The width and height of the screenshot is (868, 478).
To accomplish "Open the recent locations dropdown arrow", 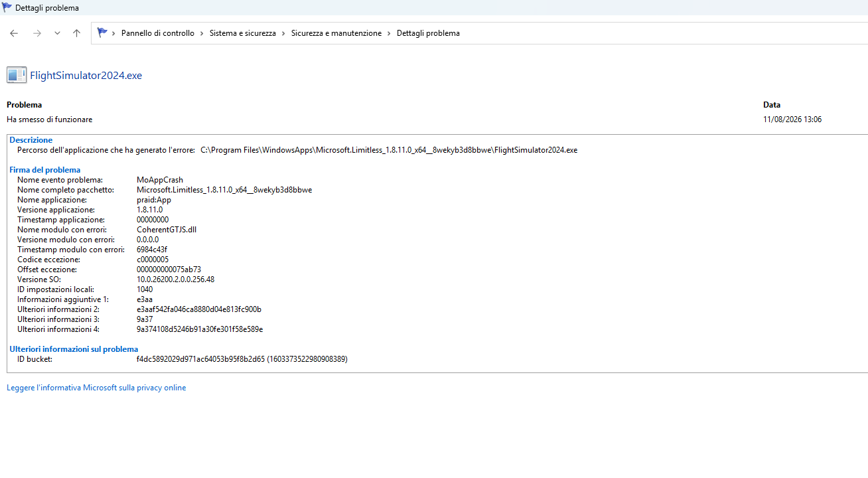I will [x=57, y=33].
